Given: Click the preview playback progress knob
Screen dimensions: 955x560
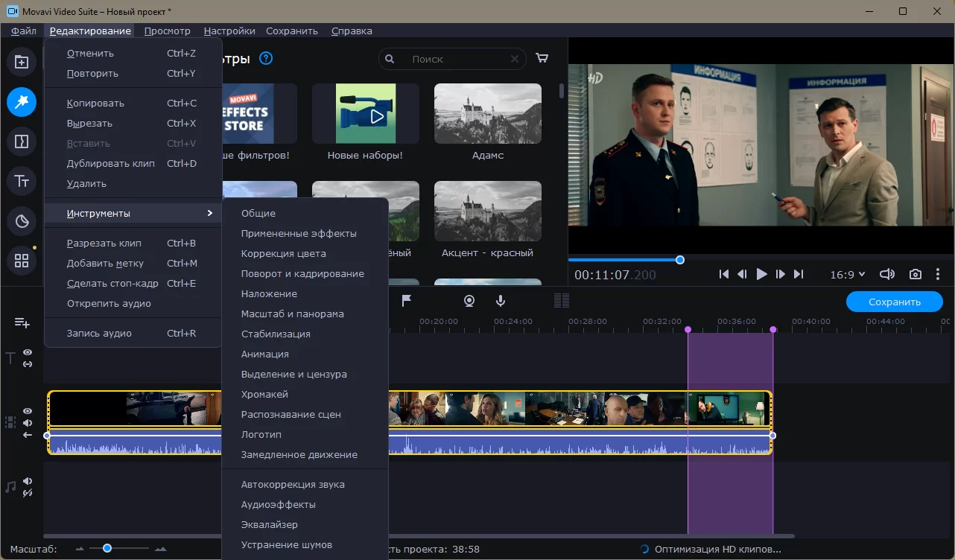Looking at the screenshot, I should coord(679,260).
